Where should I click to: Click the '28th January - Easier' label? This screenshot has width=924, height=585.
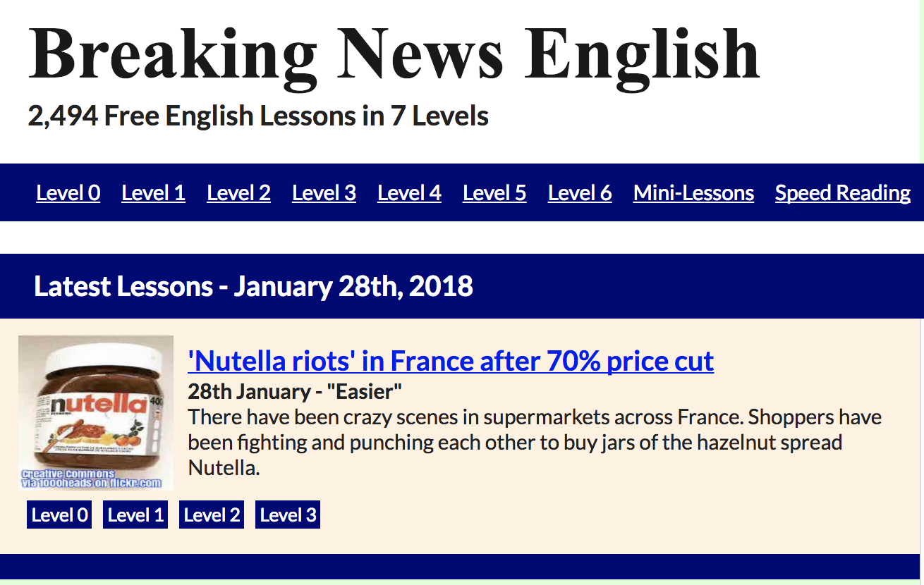click(x=295, y=392)
